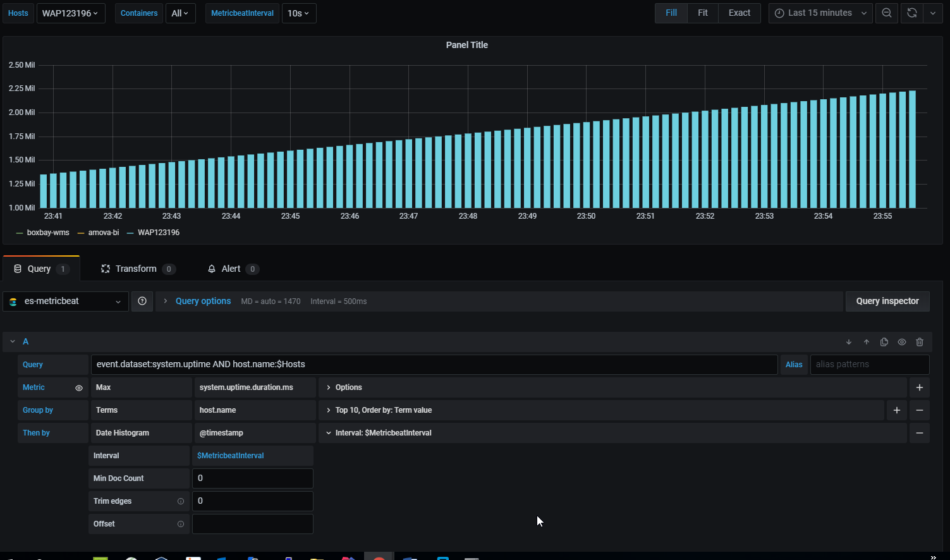Zoom out the time range with the magnifier icon
950x560 pixels.
tap(887, 13)
